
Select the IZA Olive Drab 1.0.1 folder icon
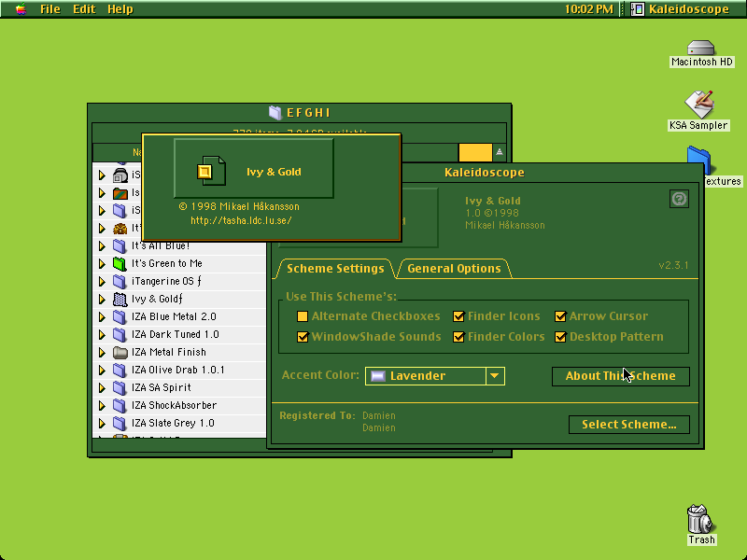[120, 370]
